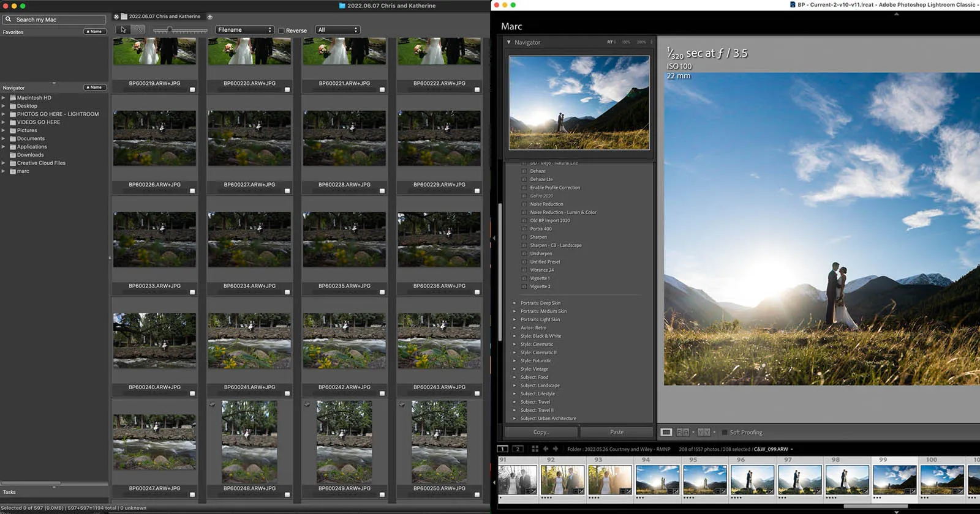Go back using the left arrow above filmstrip
The height and width of the screenshot is (514, 980).
pos(545,449)
